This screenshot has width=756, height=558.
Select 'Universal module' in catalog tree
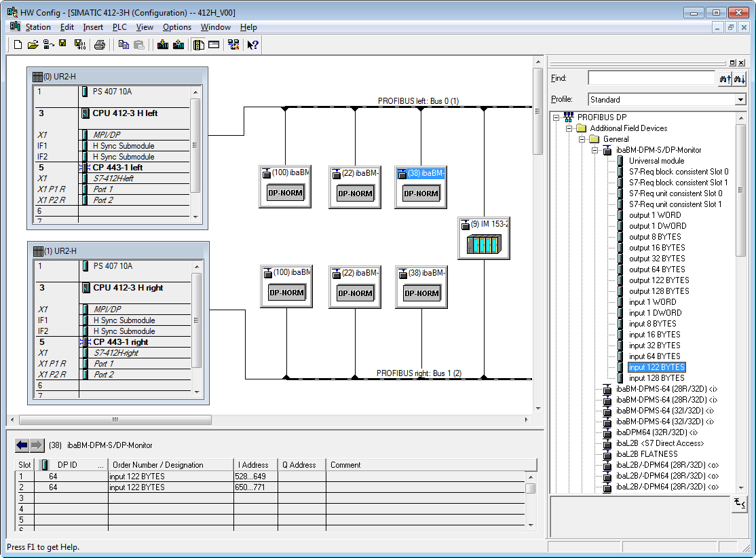(x=656, y=161)
